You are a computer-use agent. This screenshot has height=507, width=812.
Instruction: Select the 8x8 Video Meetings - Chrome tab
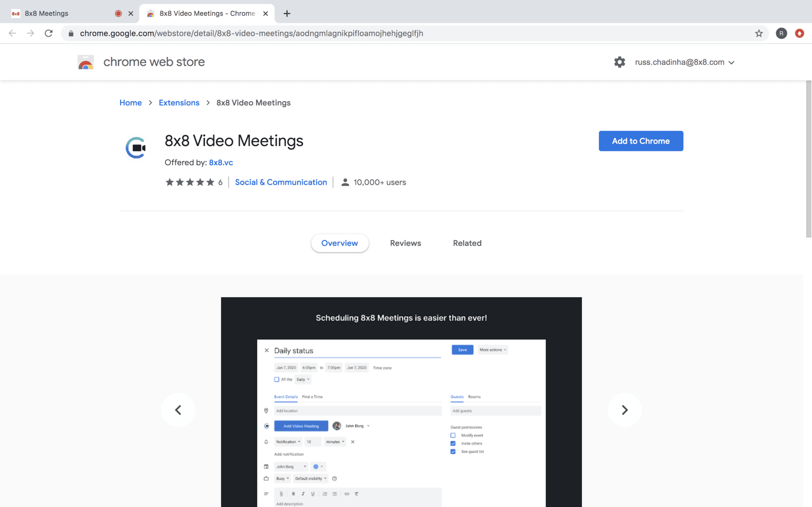(207, 13)
